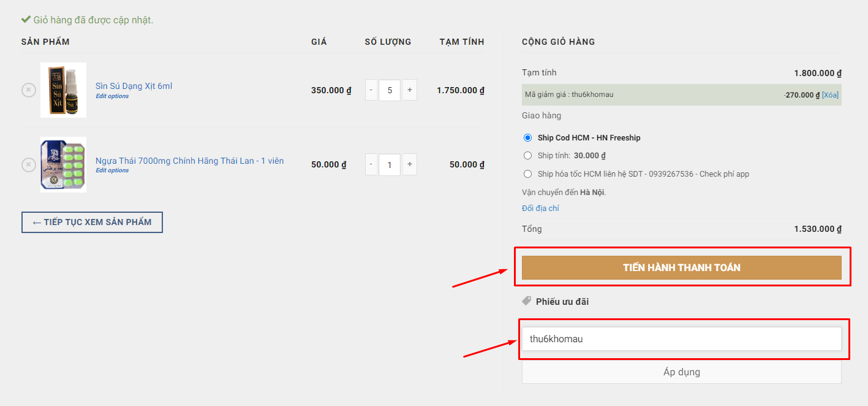Screen dimensions: 868x406
Task: Decrease quantity of Sìn Sú Dạng Xịt
Action: [x=371, y=90]
